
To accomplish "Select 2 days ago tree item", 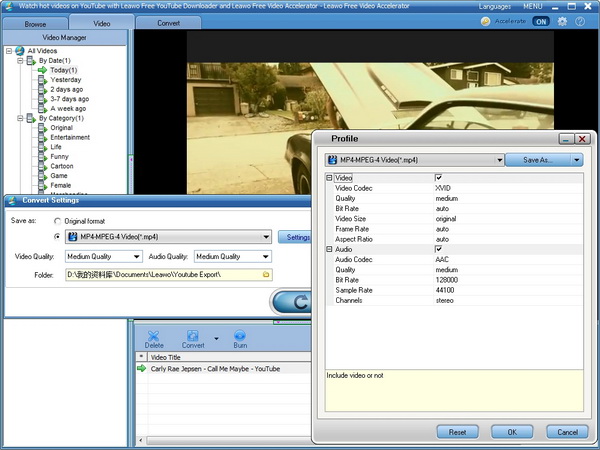I will tap(67, 89).
